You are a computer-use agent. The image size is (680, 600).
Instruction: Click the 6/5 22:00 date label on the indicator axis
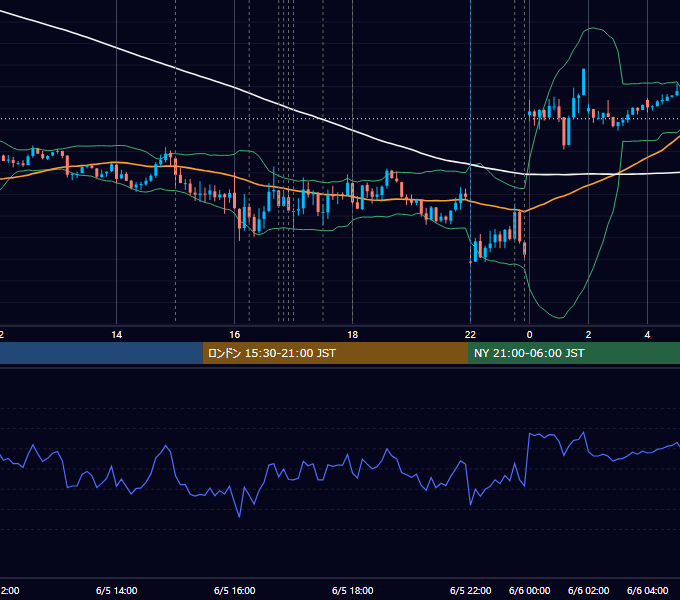point(470,590)
